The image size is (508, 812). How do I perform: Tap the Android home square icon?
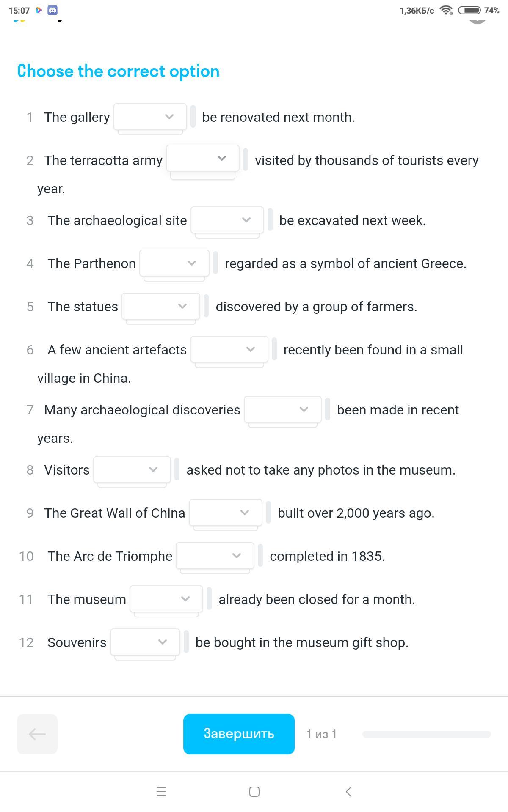click(254, 792)
